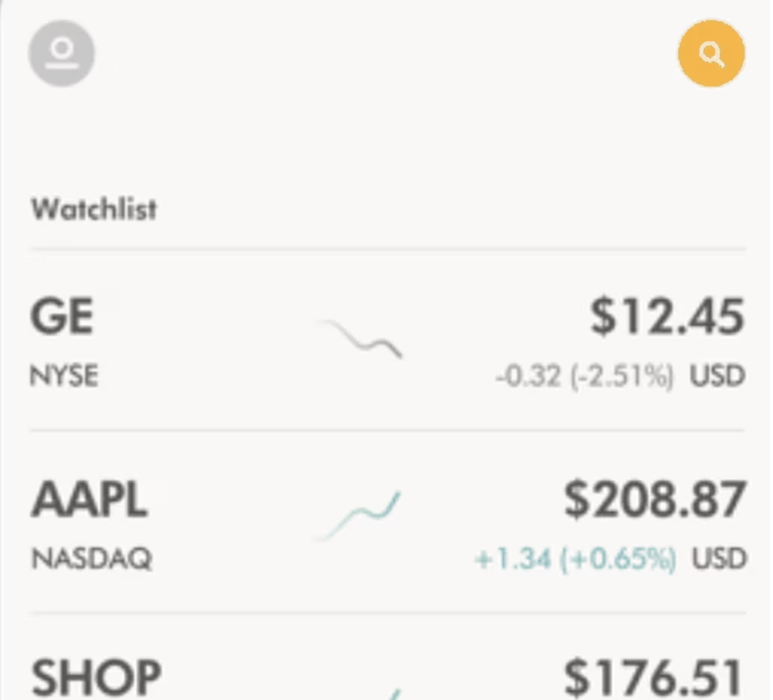773x700 pixels.
Task: Click the USD label beside AAPL change
Action: 719,559
